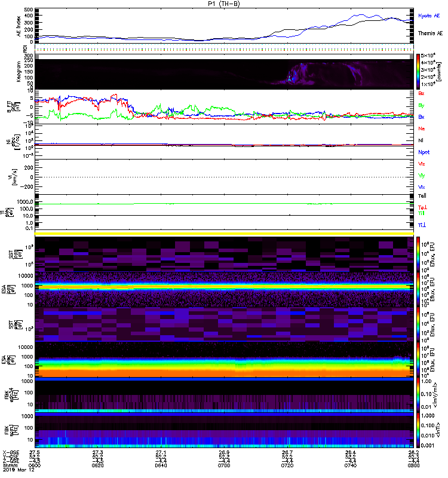The image size is (448, 478).
Task: Click the 0740 time tick label
Action: point(351,465)
